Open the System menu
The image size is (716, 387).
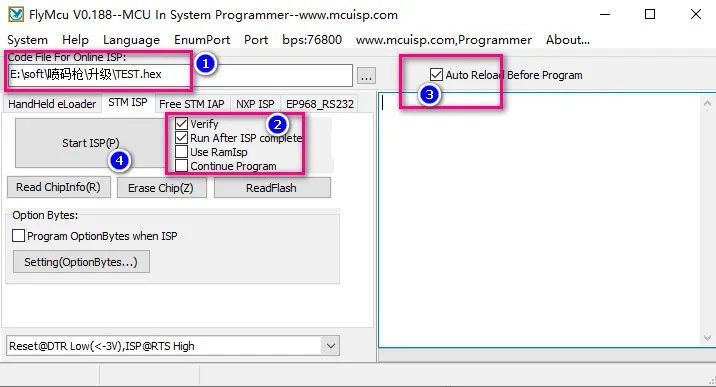click(x=27, y=40)
